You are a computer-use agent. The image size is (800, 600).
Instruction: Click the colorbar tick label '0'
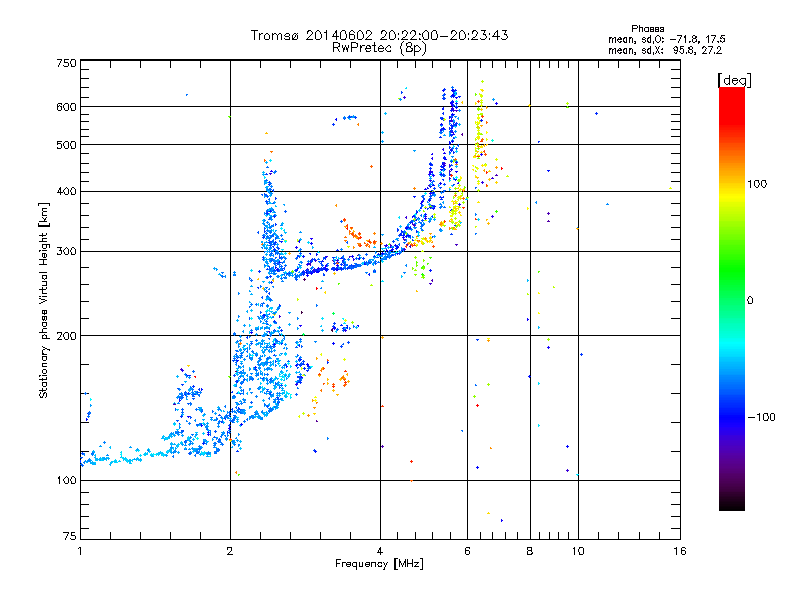tap(750, 300)
